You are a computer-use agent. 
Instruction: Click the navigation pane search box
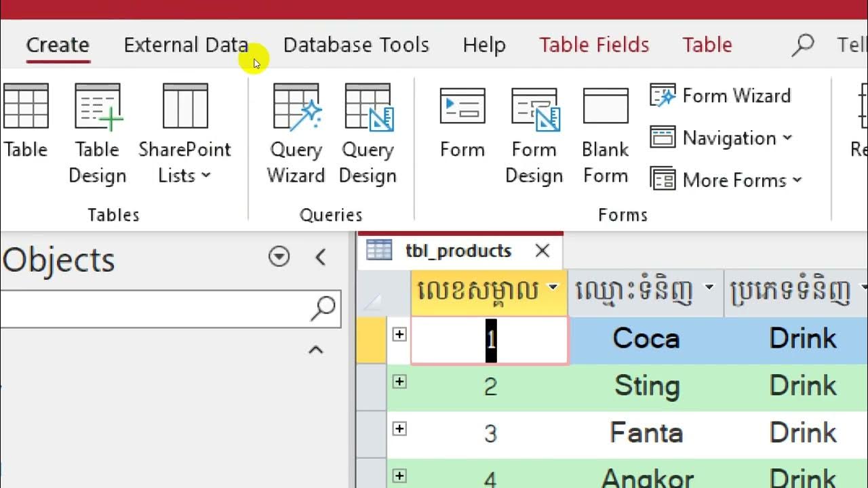[x=156, y=309]
